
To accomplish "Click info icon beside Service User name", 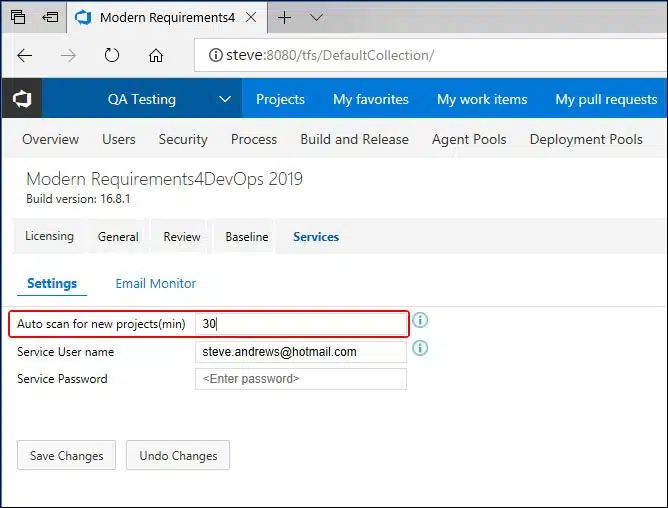I will tap(421, 349).
